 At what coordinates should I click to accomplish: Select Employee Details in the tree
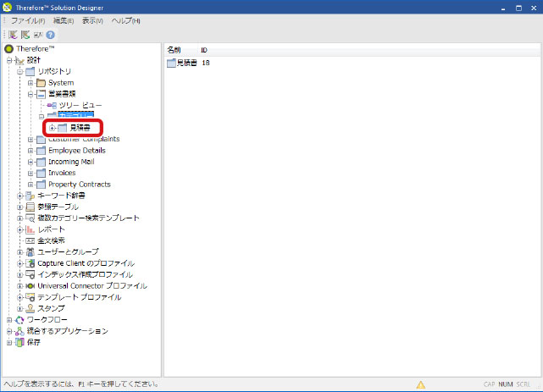coord(76,150)
